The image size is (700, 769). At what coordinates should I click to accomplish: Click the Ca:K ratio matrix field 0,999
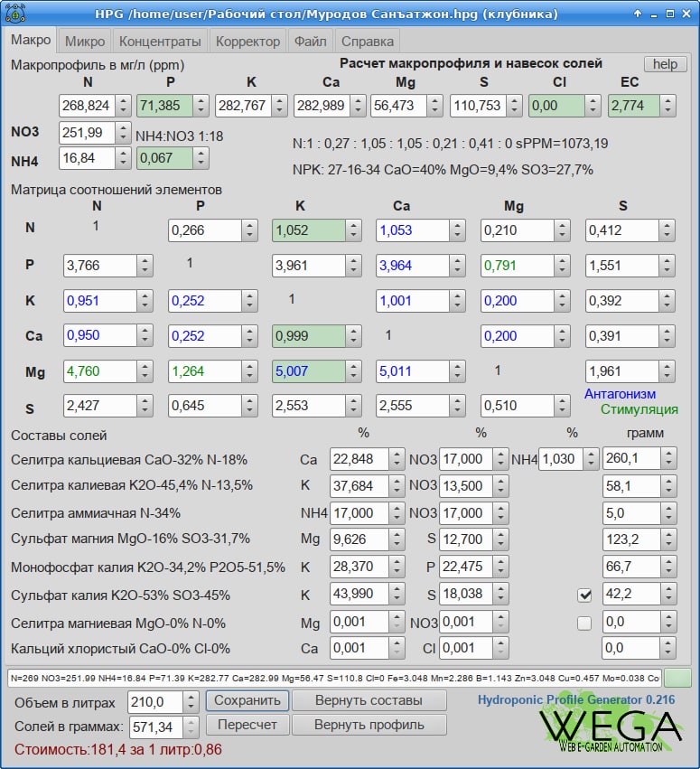coord(309,336)
